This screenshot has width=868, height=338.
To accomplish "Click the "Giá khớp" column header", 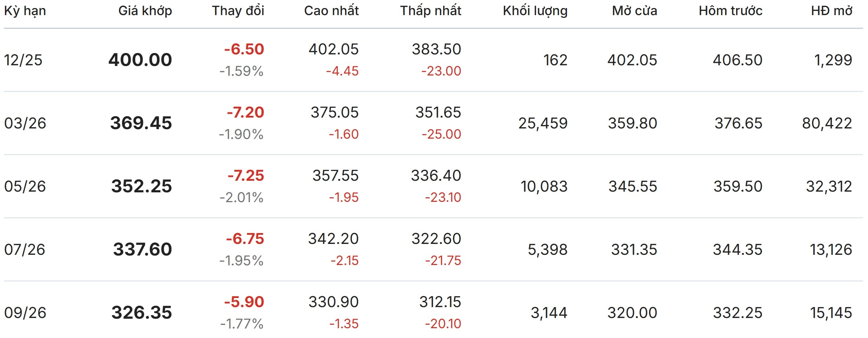I will pyautogui.click(x=145, y=11).
